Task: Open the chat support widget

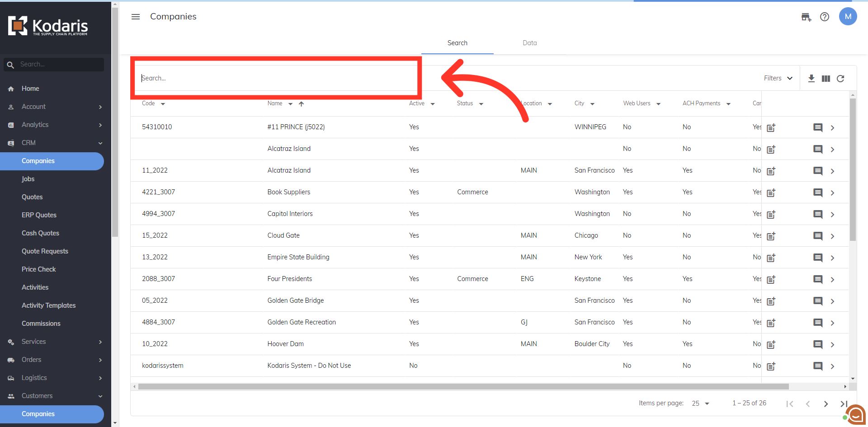Action: tap(855, 414)
